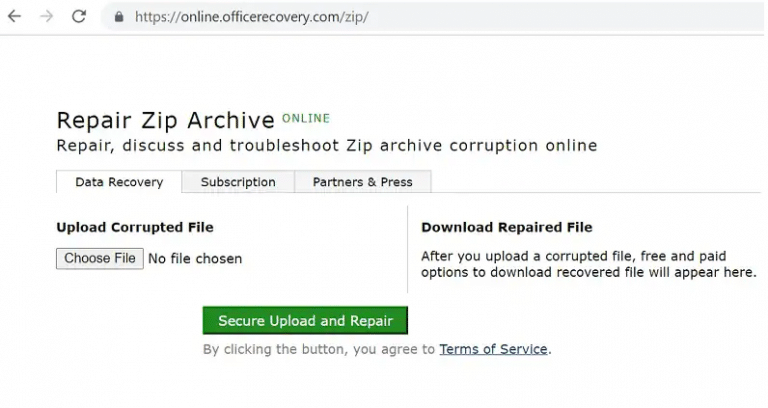Click the subtitle about troubleshooting Zip corruption
This screenshot has width=768, height=408.
(326, 146)
